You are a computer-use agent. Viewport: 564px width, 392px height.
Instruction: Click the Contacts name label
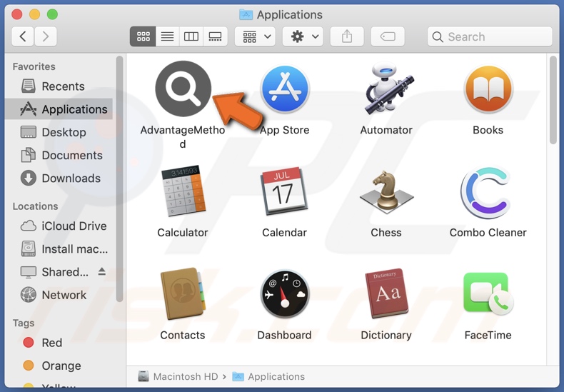pyautogui.click(x=183, y=335)
